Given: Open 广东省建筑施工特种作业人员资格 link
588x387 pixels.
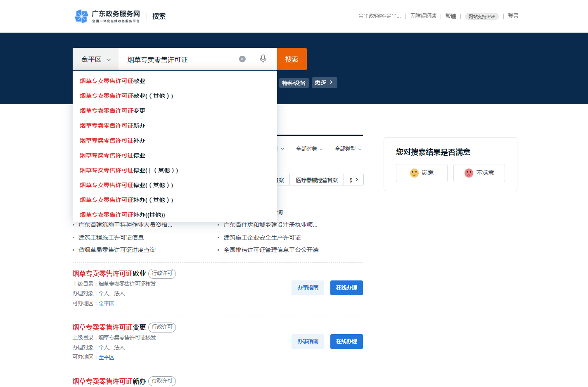Looking at the screenshot, I should [125, 225].
